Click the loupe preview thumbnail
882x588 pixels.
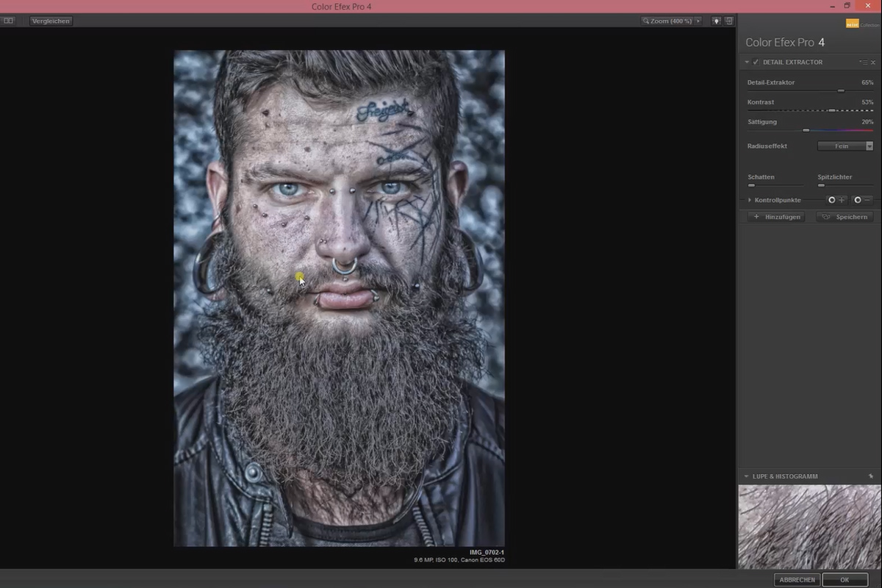pyautogui.click(x=808, y=526)
